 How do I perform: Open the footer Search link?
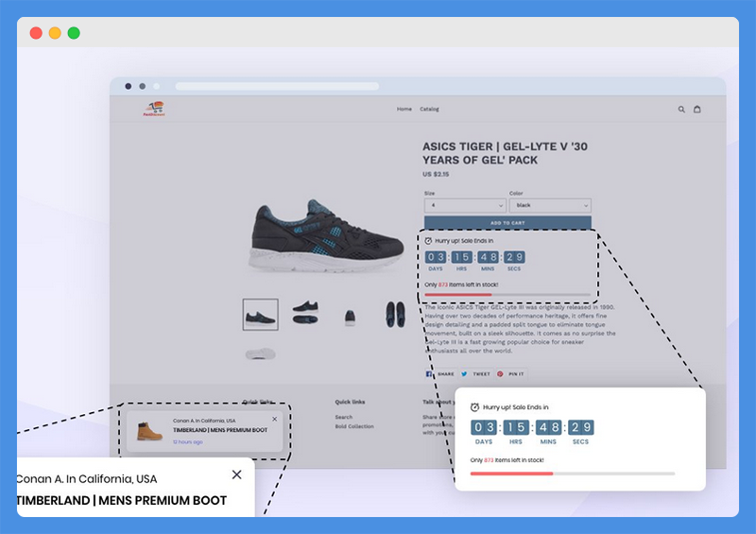pos(344,417)
